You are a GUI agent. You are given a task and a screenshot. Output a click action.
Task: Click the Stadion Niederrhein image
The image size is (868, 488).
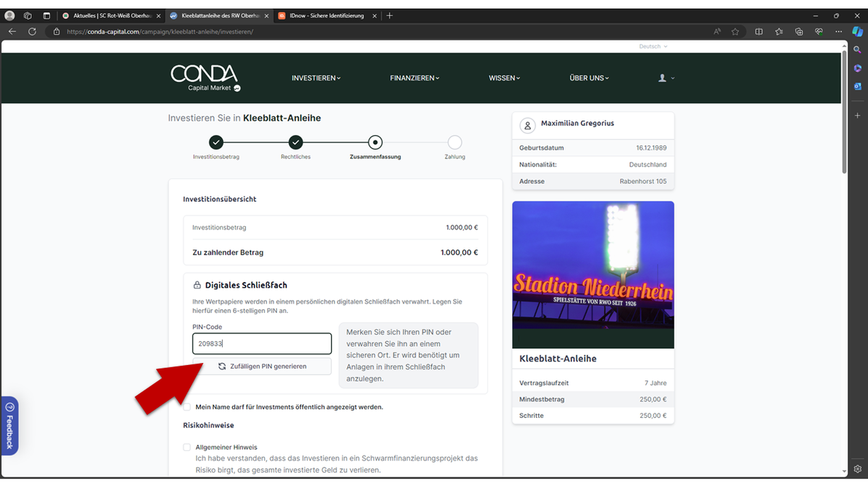pos(593,275)
